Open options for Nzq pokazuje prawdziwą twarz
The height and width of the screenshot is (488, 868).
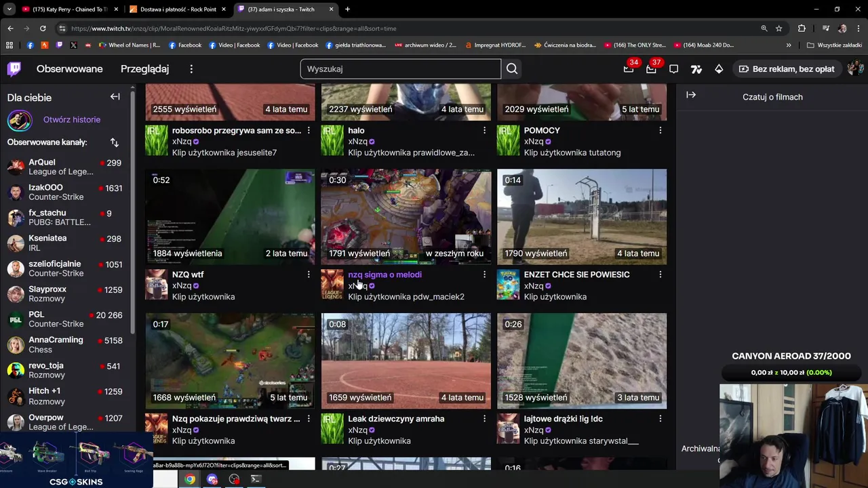309,419
